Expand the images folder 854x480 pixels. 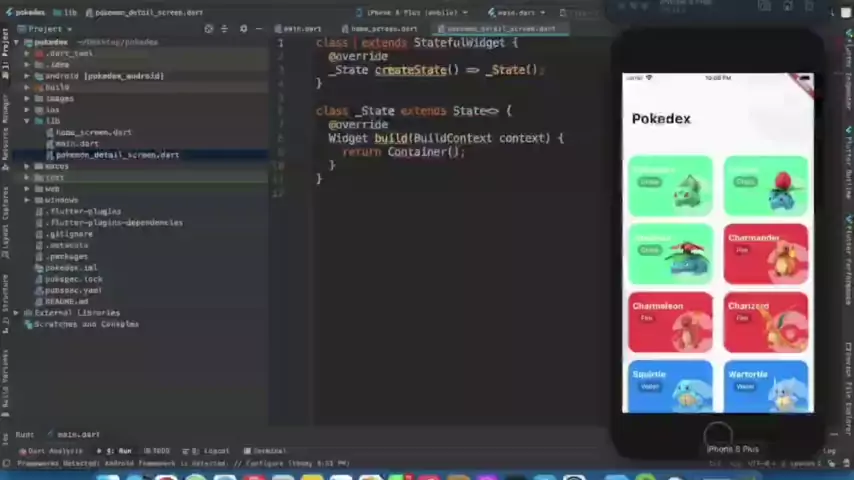point(27,99)
